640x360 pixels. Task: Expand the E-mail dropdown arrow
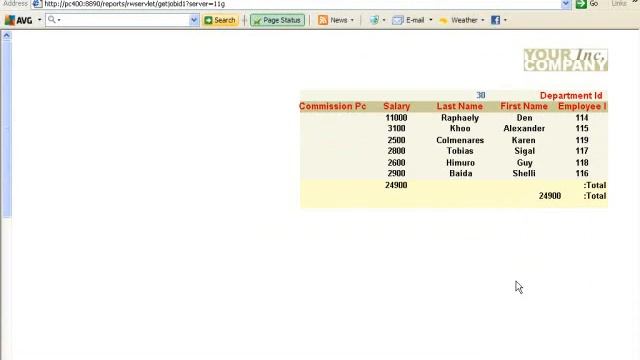click(431, 20)
